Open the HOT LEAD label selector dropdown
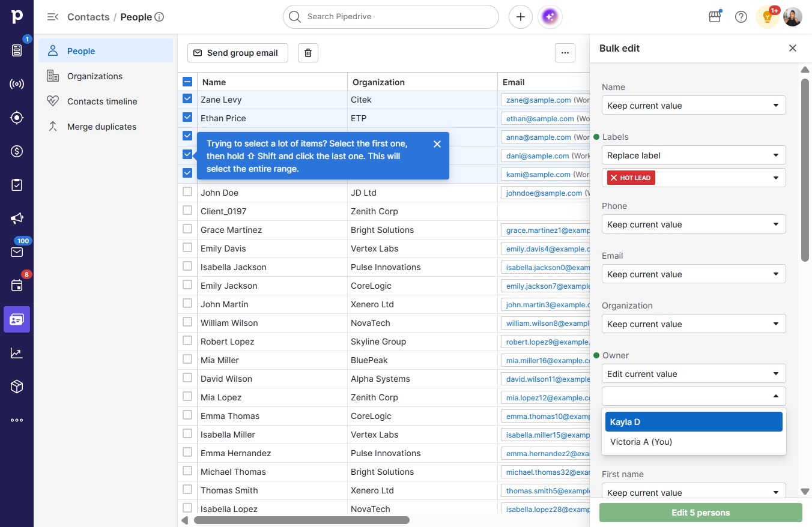Viewport: 812px width, 527px height. (694, 178)
